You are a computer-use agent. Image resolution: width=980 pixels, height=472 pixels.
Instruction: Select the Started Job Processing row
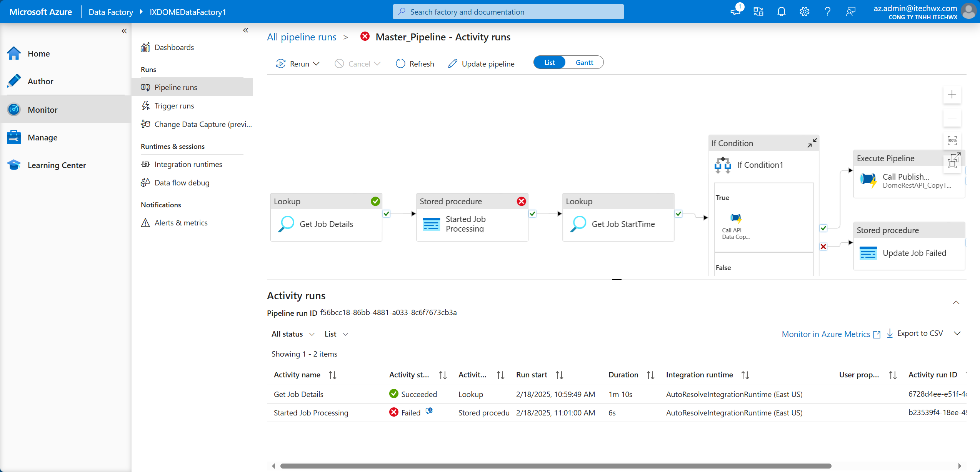(617, 412)
